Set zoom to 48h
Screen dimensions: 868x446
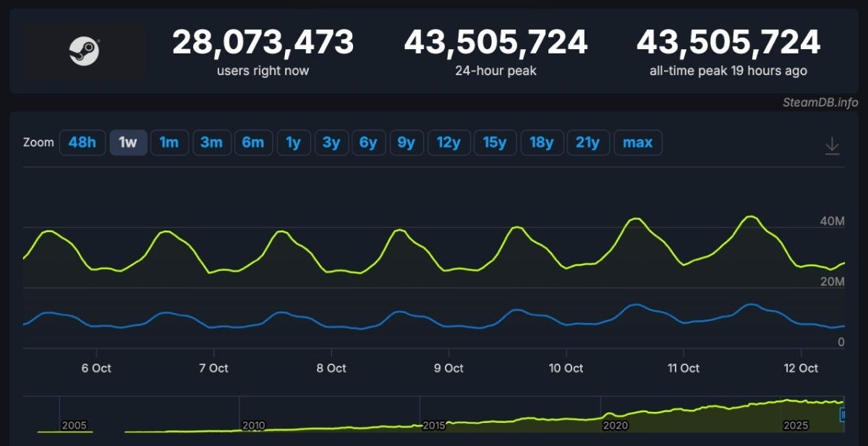click(82, 142)
